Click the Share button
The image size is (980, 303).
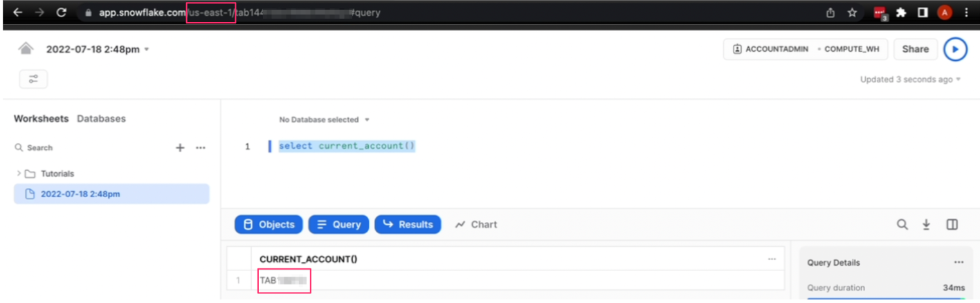915,49
